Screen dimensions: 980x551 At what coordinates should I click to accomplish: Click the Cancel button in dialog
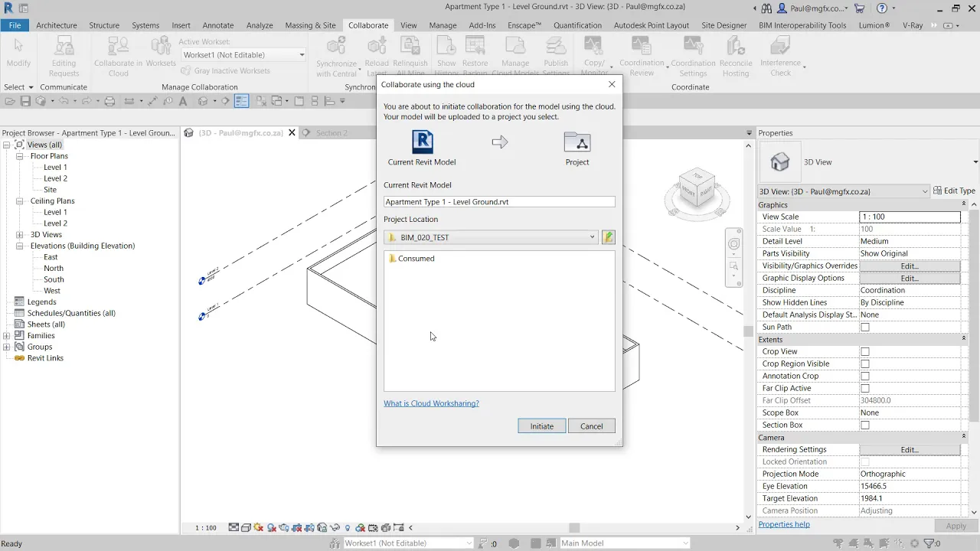(x=592, y=426)
